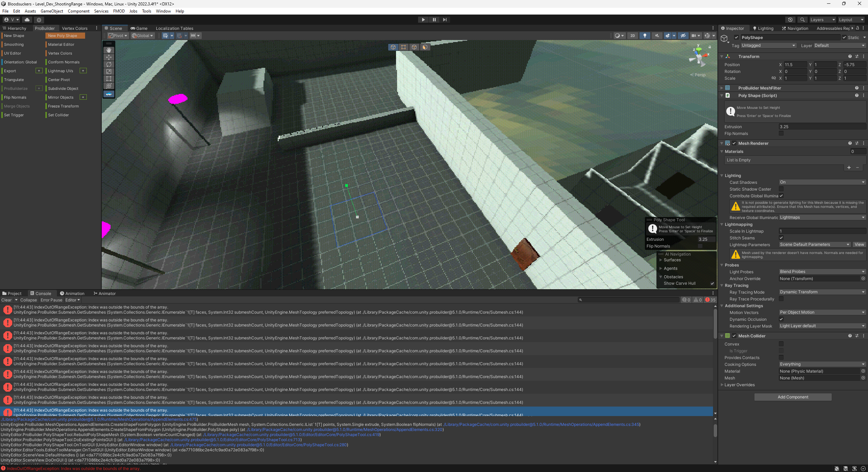Switch ProBuilder to vertex selection mode
Screen dimensions: 868x472
(403, 47)
